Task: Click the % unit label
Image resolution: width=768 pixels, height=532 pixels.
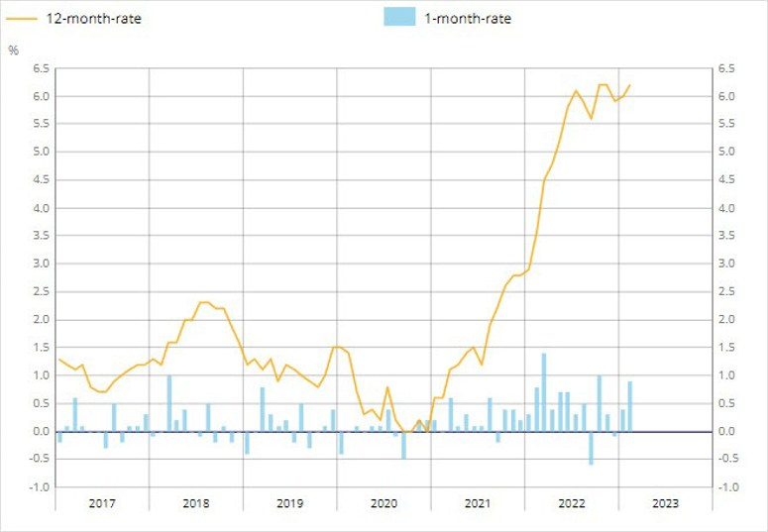Action: click(13, 50)
